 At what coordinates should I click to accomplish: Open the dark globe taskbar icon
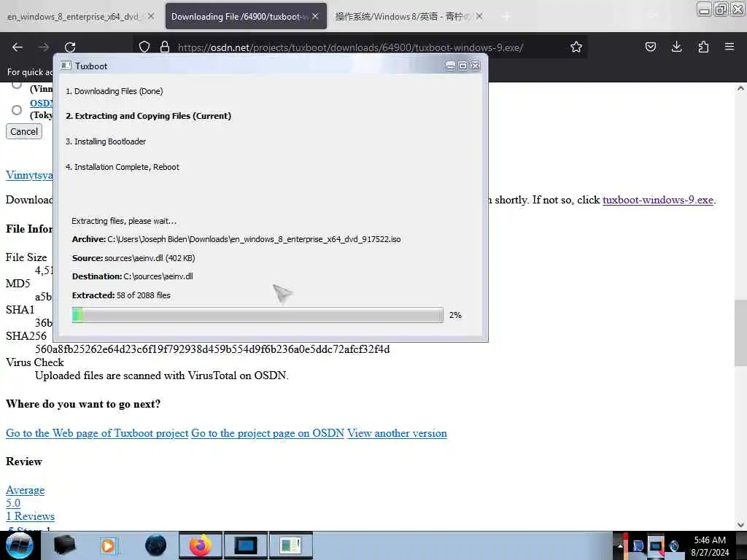tap(156, 545)
